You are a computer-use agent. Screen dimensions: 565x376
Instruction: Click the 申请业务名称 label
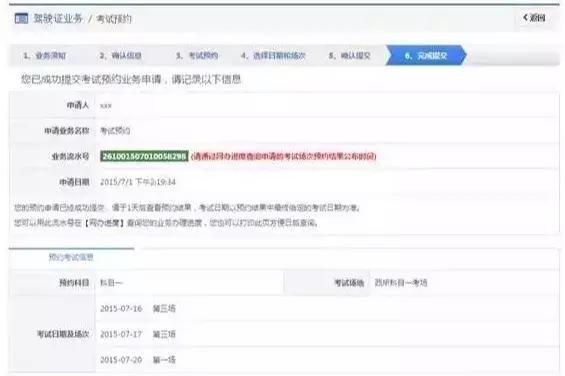(67, 131)
